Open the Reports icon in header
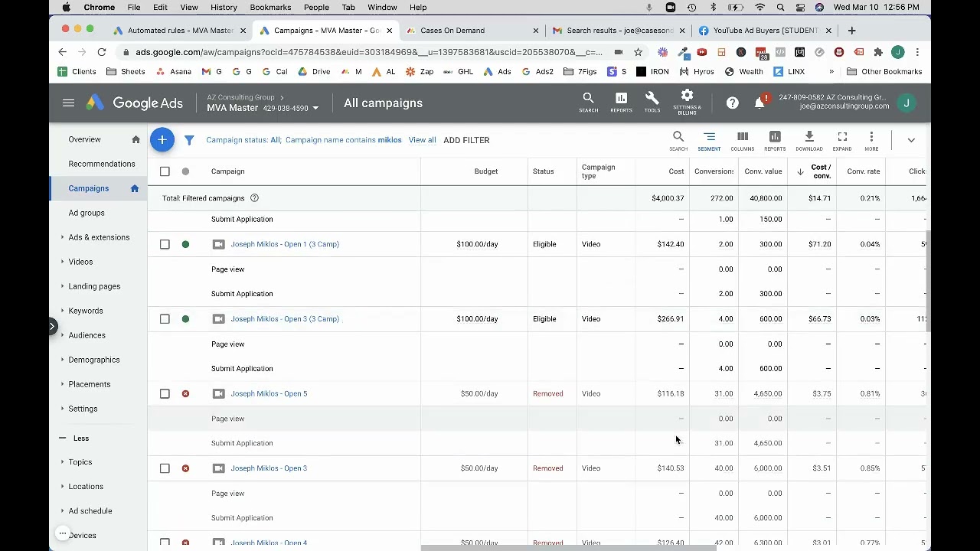This screenshot has height=551, width=980. tap(621, 103)
